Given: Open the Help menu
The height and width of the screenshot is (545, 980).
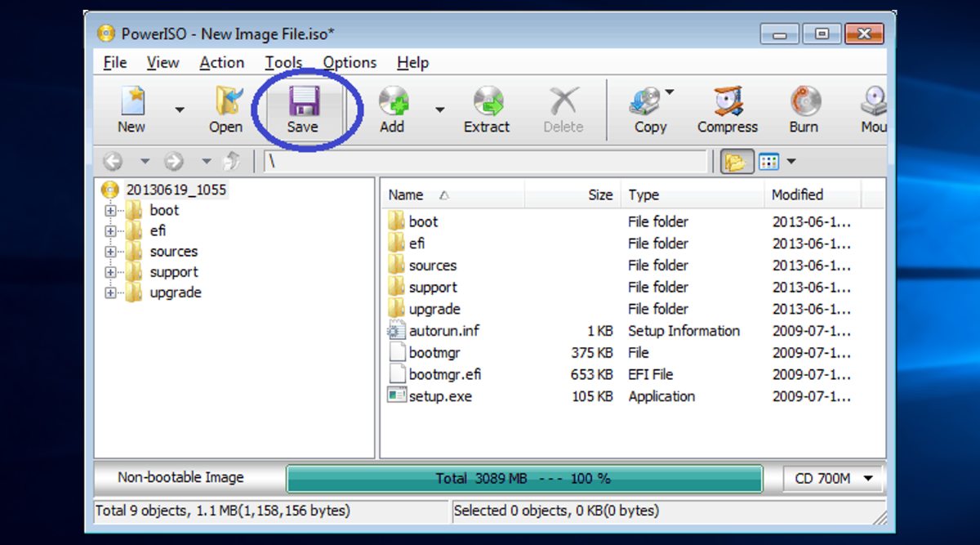Looking at the screenshot, I should point(412,63).
